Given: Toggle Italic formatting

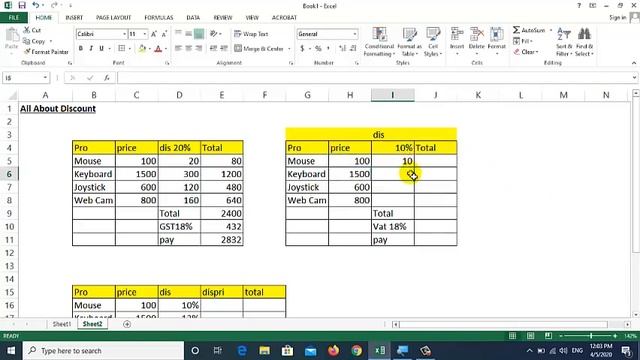Looking at the screenshot, I should pos(91,48).
